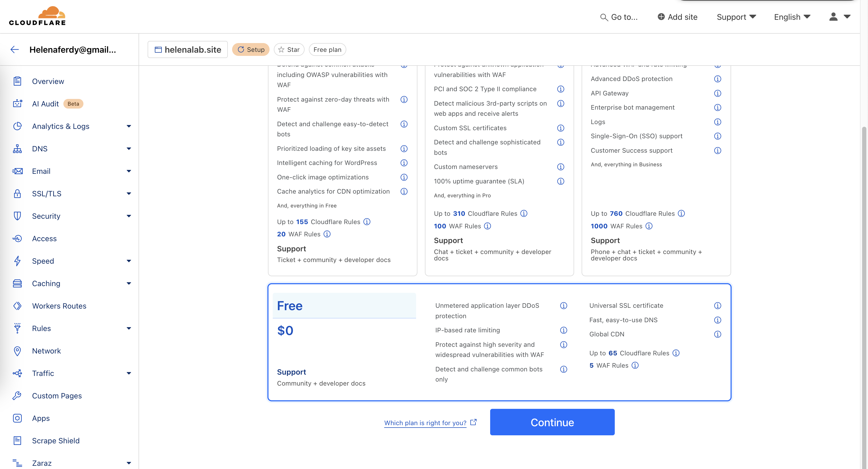868x469 pixels.
Task: Open the Support dropdown in header
Action: click(x=736, y=17)
